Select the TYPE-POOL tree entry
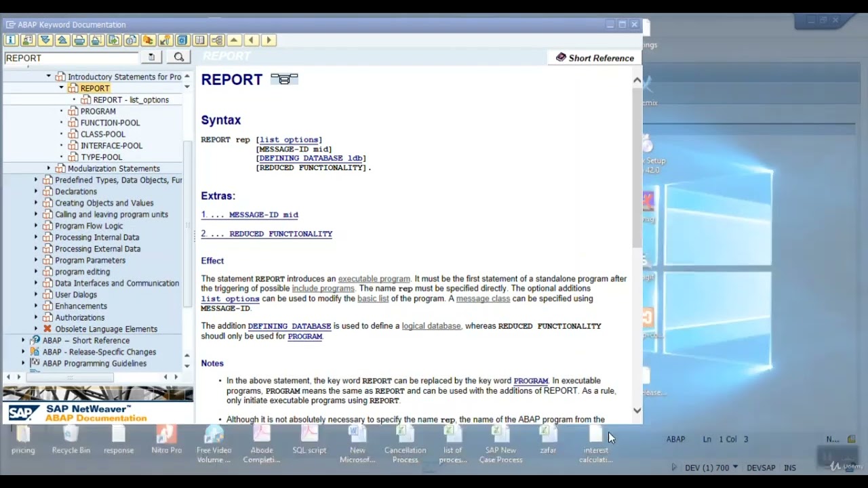 pos(102,157)
